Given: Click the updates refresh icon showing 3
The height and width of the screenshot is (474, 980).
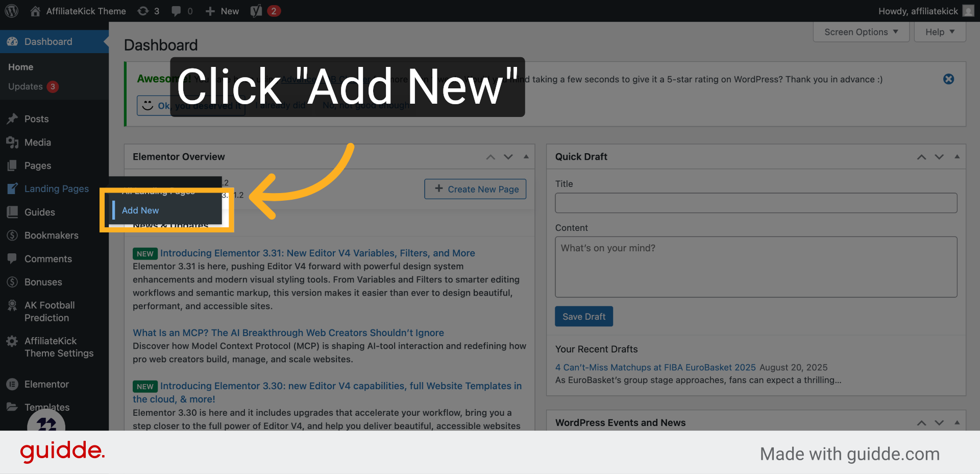Looking at the screenshot, I should click(x=143, y=11).
